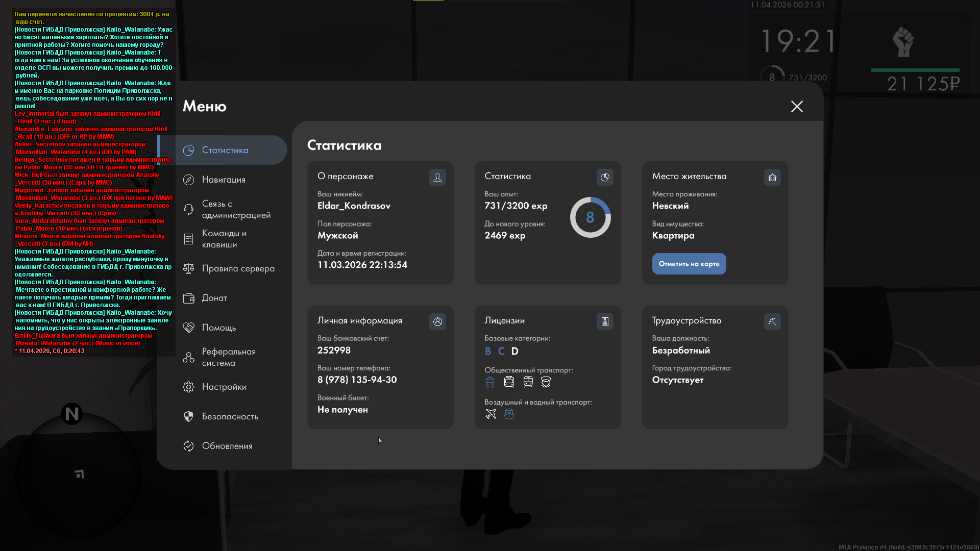Go to the Донат section
Image resolution: width=980 pixels, height=551 pixels.
(214, 298)
